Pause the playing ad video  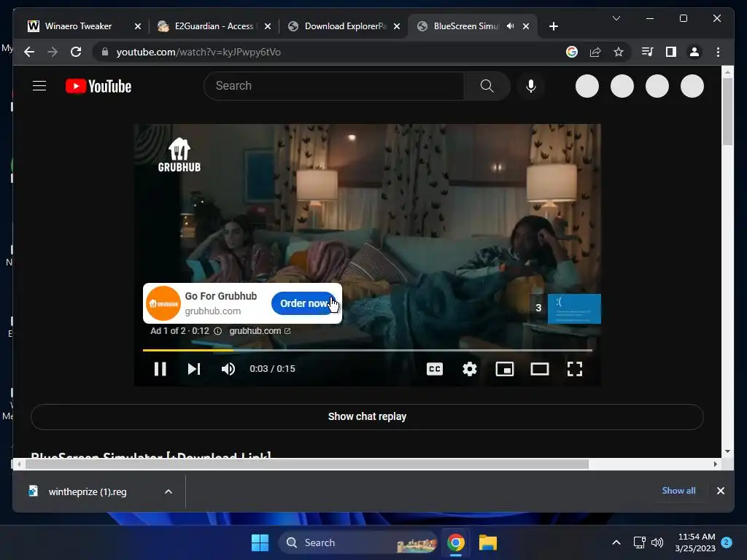tap(160, 369)
